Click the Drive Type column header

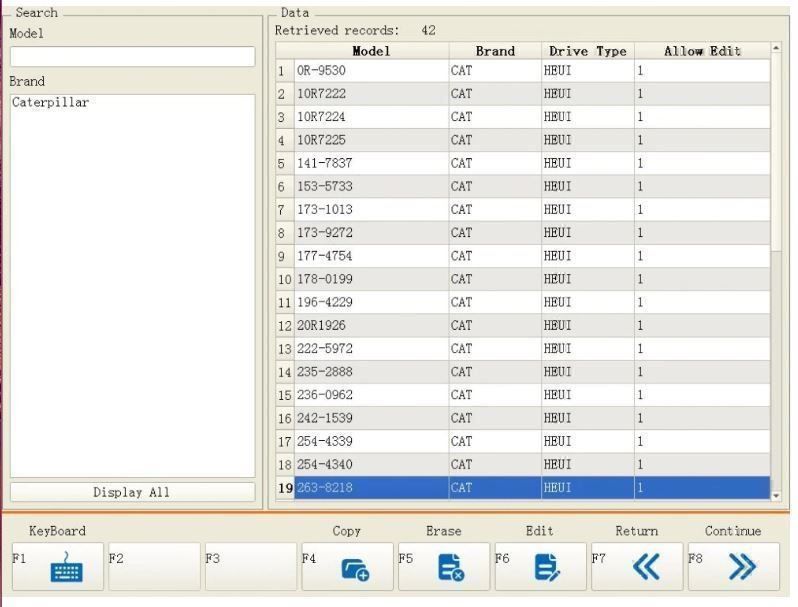click(x=587, y=51)
